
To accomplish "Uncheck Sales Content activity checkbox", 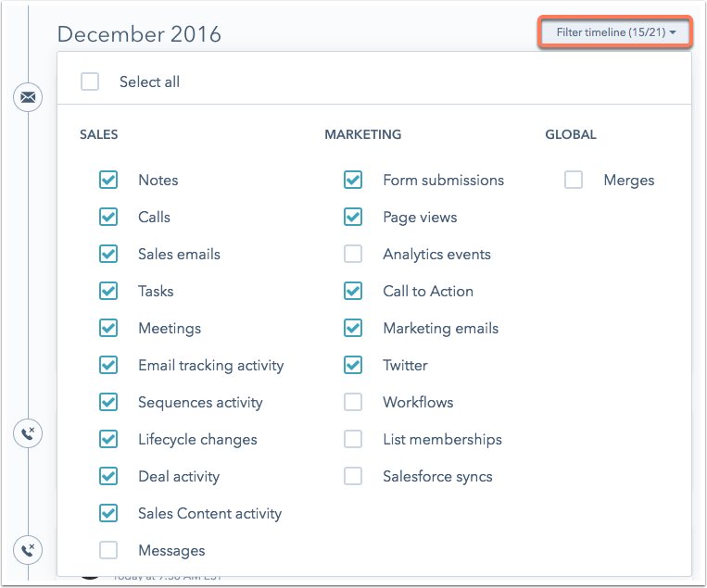I will (x=108, y=513).
